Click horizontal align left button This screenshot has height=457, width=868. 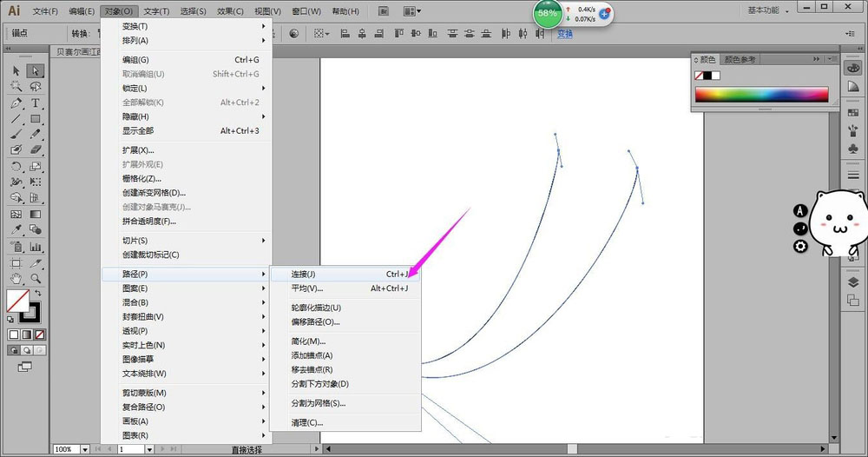coord(345,34)
